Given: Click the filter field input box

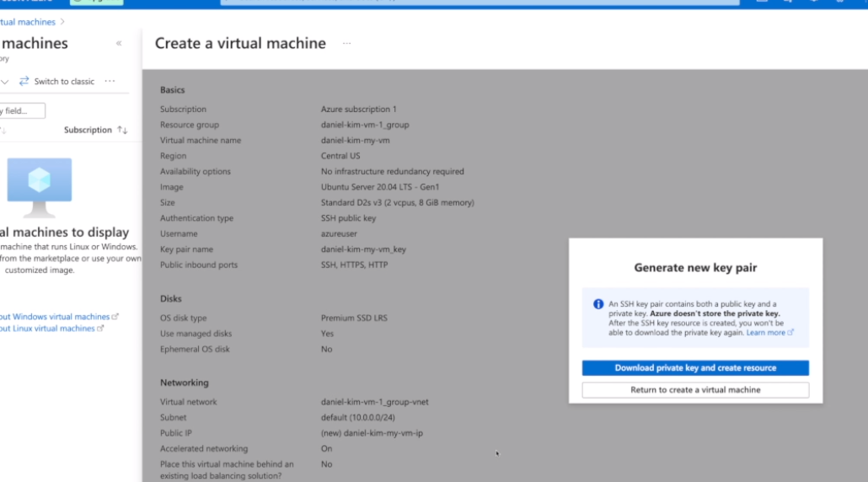Looking at the screenshot, I should [22, 110].
